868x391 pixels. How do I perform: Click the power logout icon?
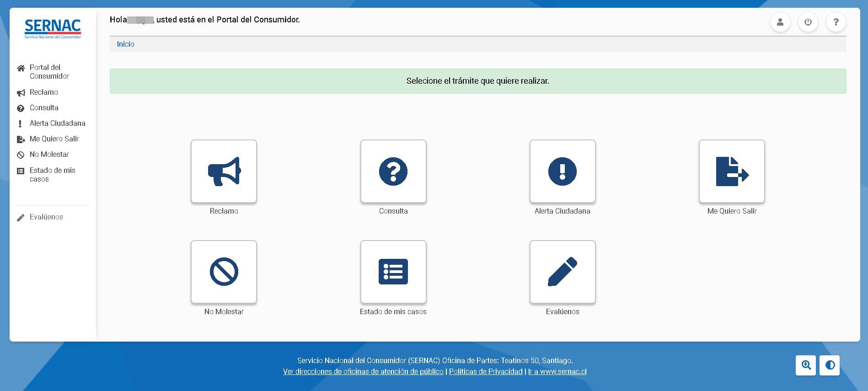point(808,22)
